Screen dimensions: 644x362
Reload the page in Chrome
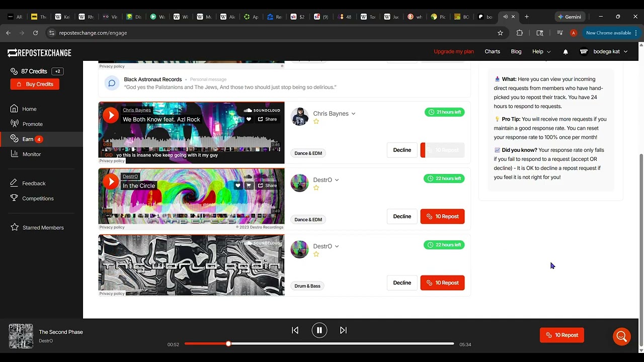coord(35,33)
